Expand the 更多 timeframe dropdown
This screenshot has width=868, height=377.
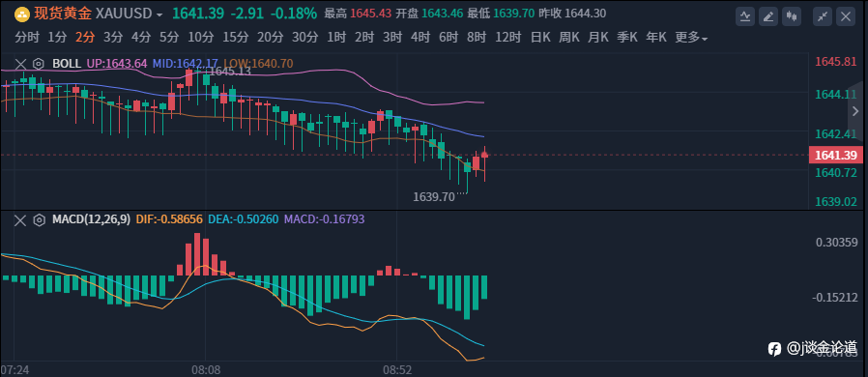(x=691, y=38)
